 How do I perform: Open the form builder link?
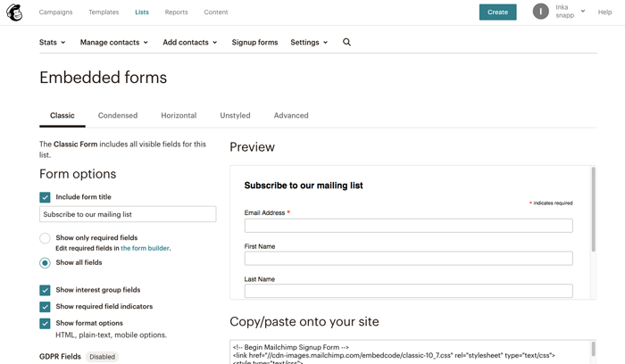click(x=145, y=248)
